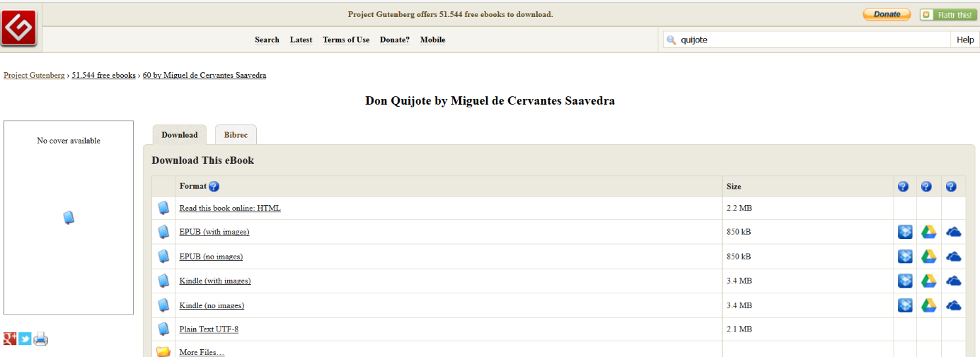980x357 pixels.
Task: Click the Format help question mark icon
Action: (214, 187)
